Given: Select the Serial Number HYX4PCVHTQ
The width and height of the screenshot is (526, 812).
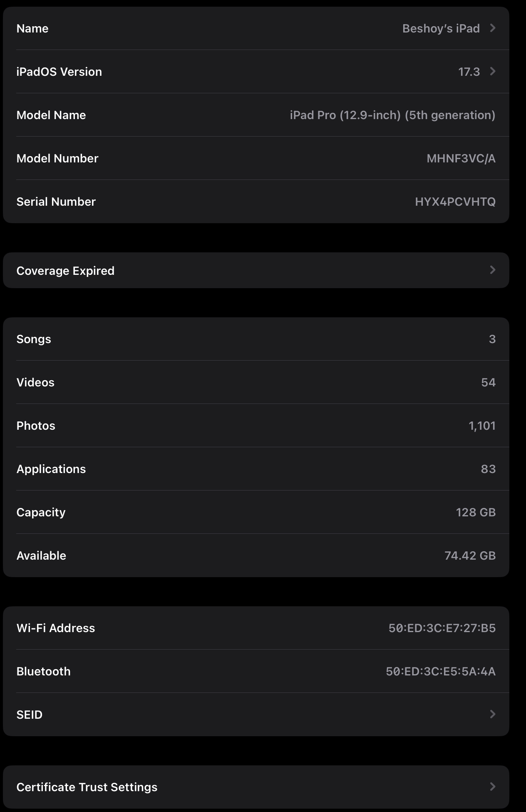Looking at the screenshot, I should (455, 202).
